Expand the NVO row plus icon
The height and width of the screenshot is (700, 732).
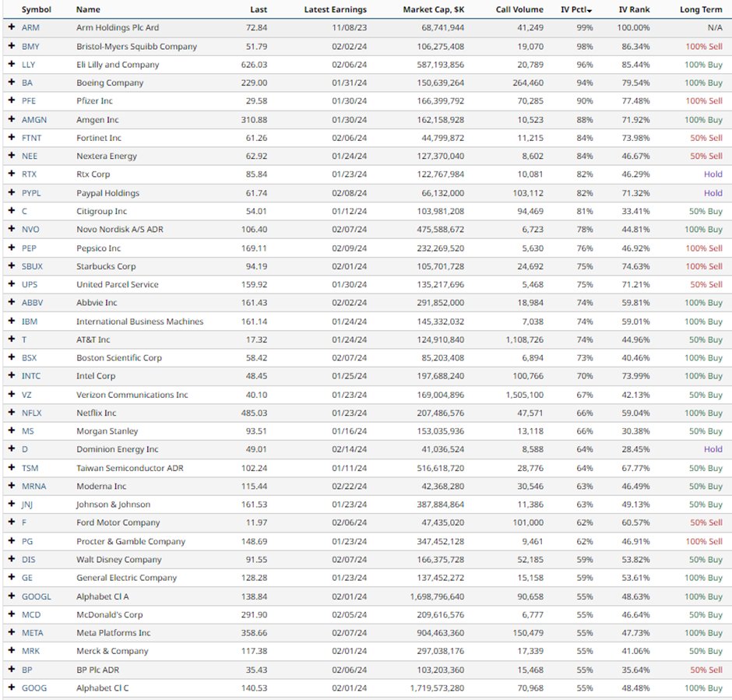[12, 229]
